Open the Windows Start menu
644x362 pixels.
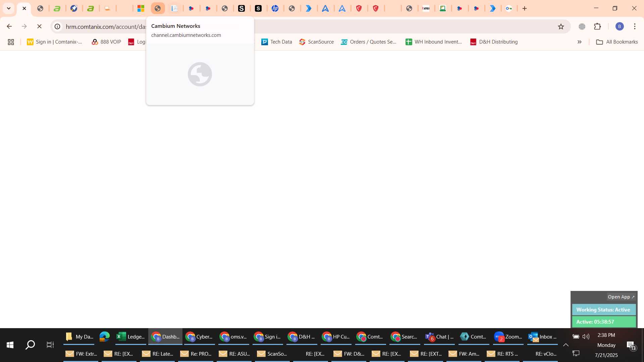(x=10, y=345)
